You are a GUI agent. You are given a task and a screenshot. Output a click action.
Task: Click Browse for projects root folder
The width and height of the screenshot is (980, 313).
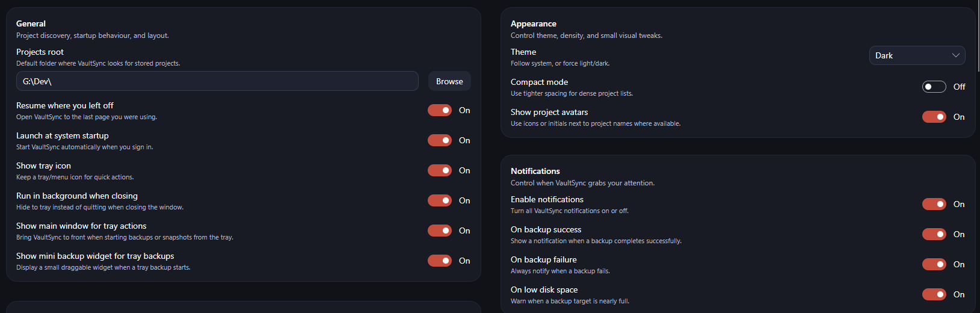(x=449, y=81)
